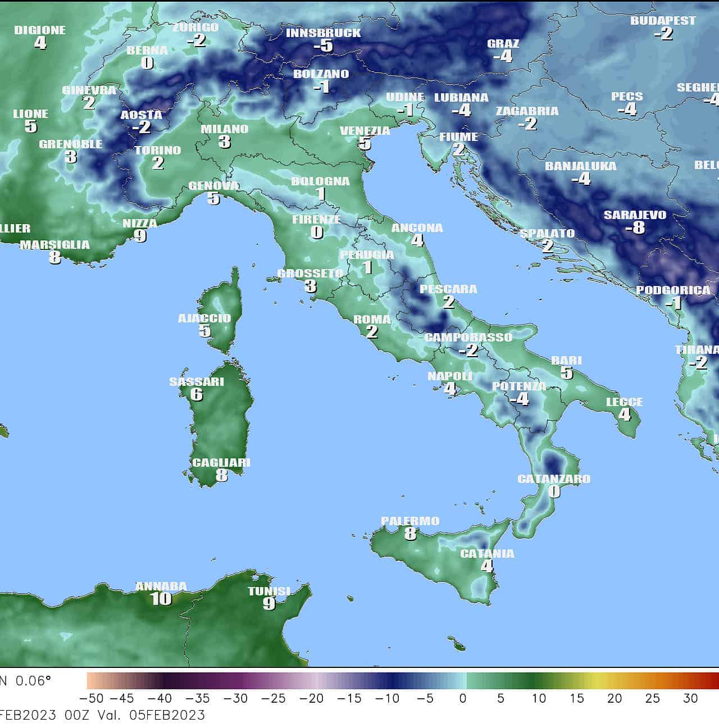
Task: Click the BANJALUKA city label
Action: pos(581,166)
